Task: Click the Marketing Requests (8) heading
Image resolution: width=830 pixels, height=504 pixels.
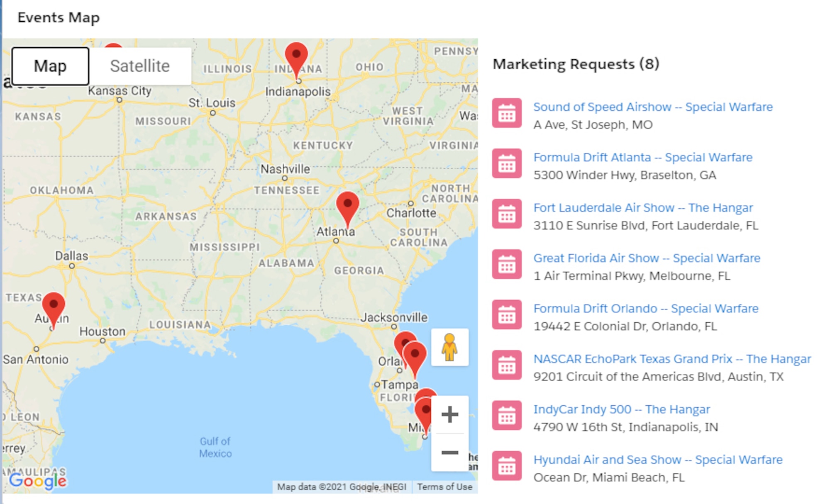Action: point(576,64)
